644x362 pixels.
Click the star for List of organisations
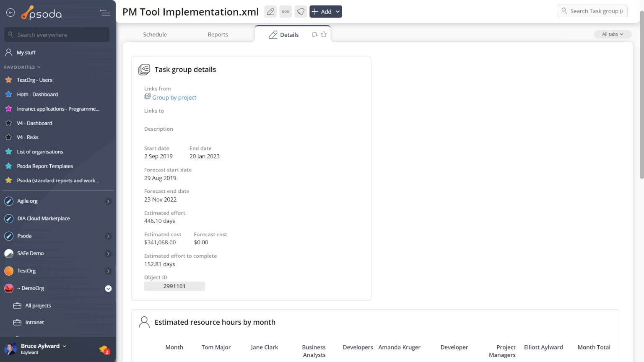pyautogui.click(x=8, y=152)
